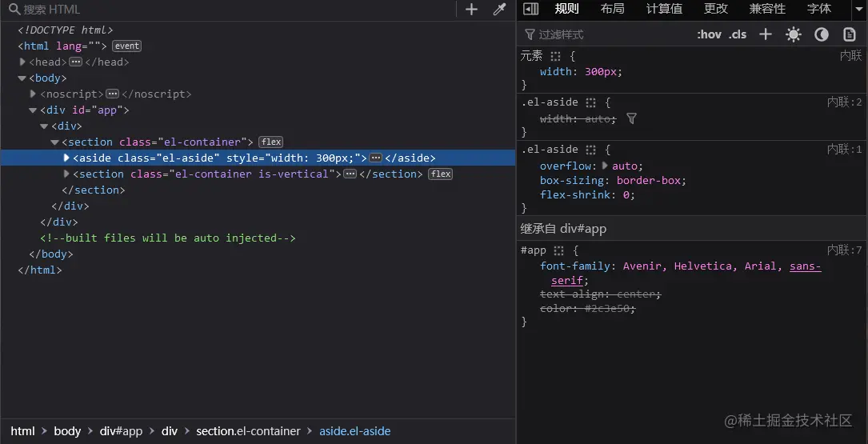Click the ellipsis badge inside head element
Screen dimensions: 868x444
pos(76,62)
